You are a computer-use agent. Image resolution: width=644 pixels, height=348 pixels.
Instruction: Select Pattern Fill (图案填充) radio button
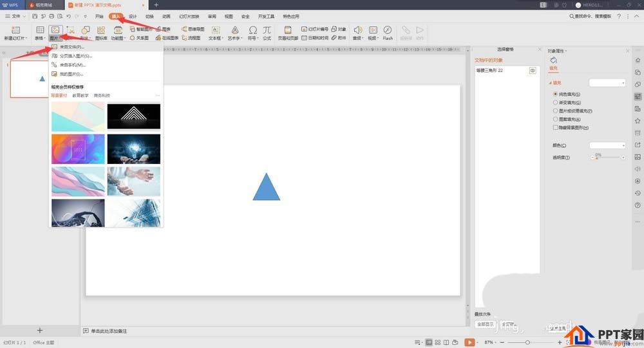click(x=555, y=119)
